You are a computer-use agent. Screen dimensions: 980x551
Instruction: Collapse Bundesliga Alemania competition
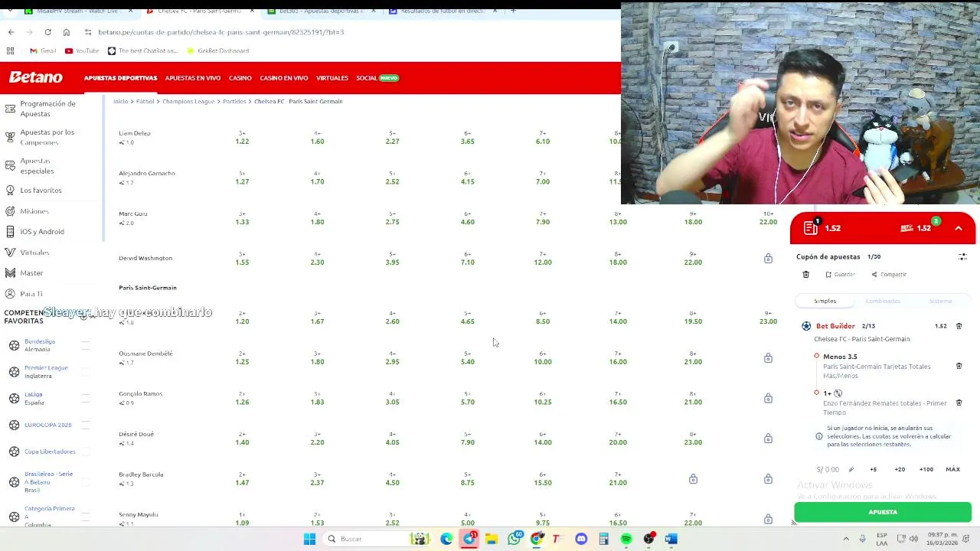pyautogui.click(x=86, y=345)
